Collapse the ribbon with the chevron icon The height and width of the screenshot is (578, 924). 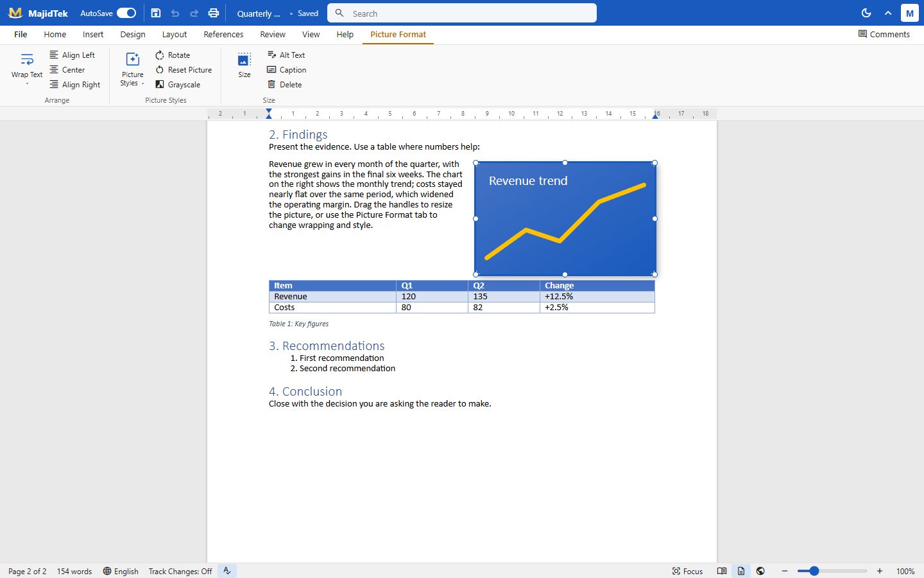[888, 13]
